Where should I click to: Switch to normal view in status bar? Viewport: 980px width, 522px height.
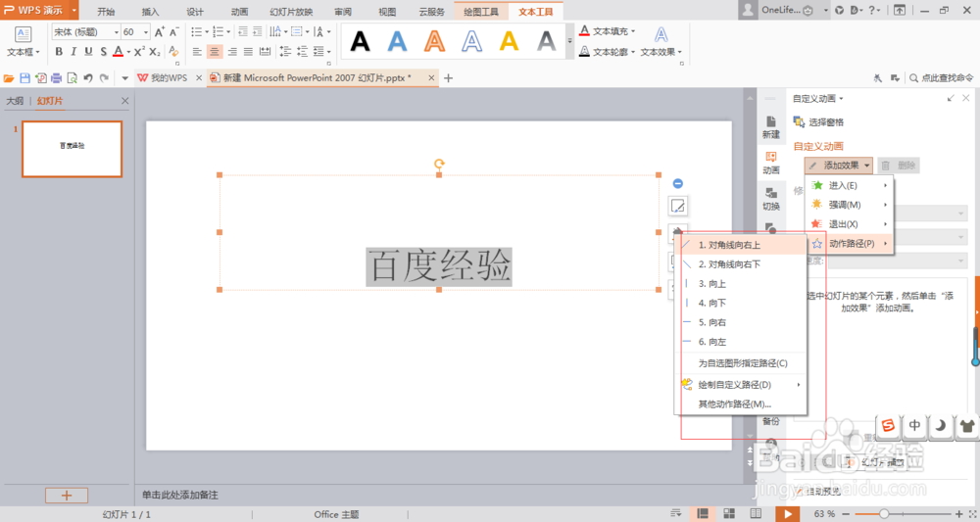pos(703,513)
